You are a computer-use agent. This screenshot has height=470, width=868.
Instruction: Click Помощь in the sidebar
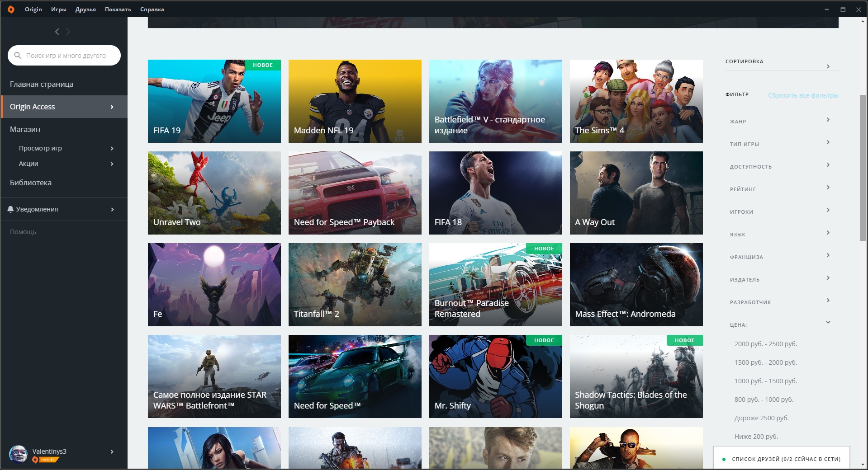tap(23, 232)
